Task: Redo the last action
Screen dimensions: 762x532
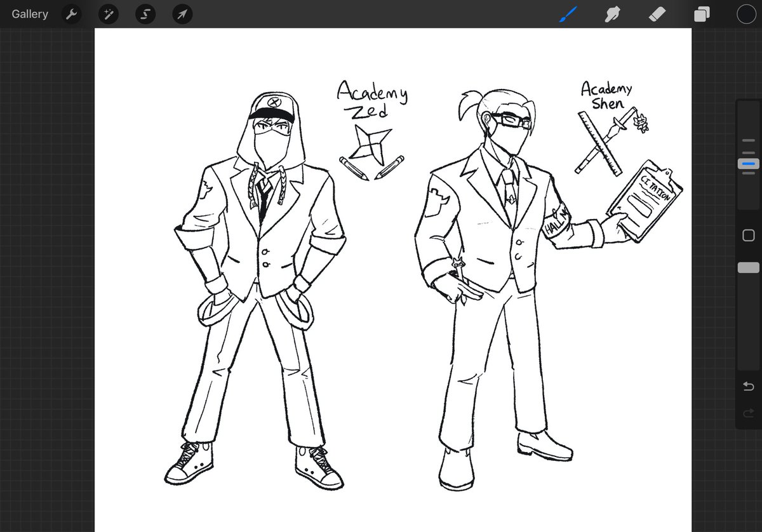Action: click(748, 413)
